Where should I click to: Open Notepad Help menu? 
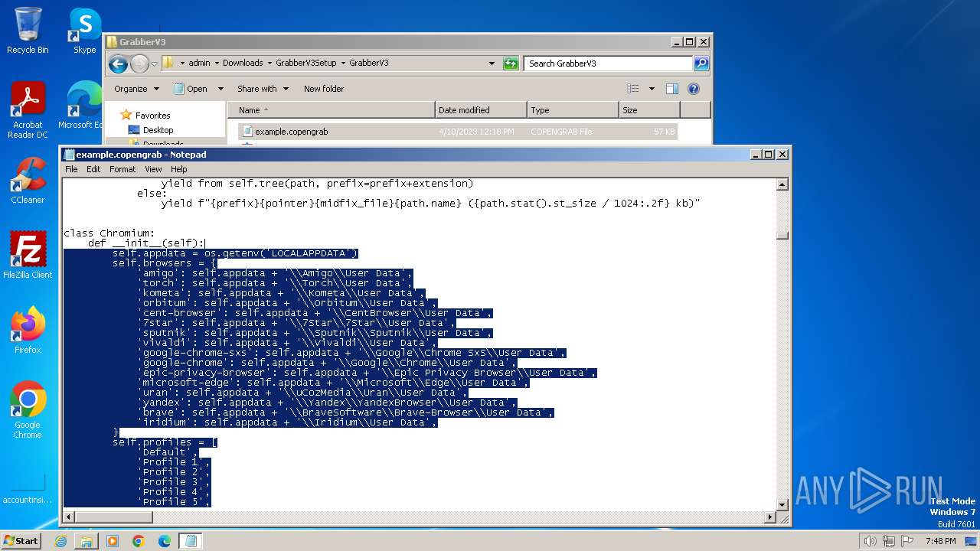click(178, 169)
